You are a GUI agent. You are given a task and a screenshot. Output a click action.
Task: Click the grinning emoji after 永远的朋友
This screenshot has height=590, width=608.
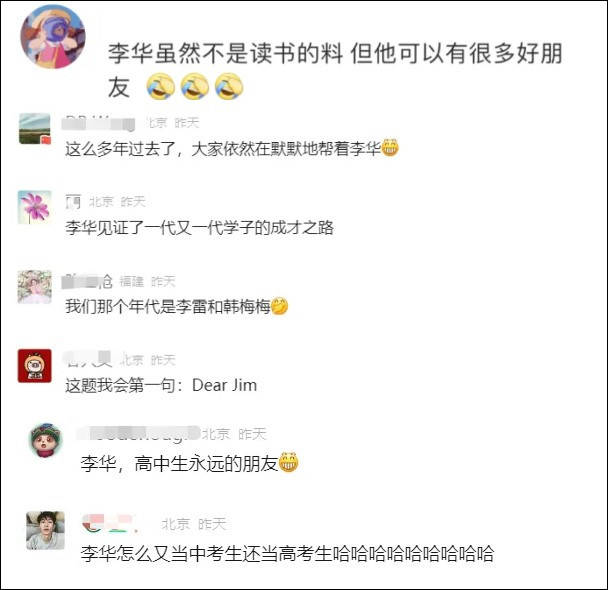[x=288, y=462]
